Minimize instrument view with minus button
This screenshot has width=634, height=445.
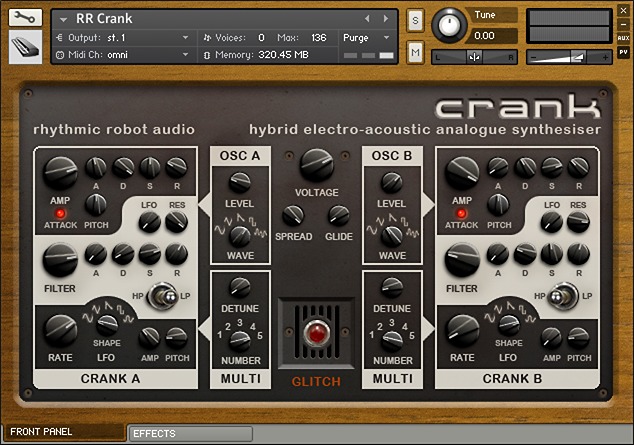pyautogui.click(x=623, y=25)
